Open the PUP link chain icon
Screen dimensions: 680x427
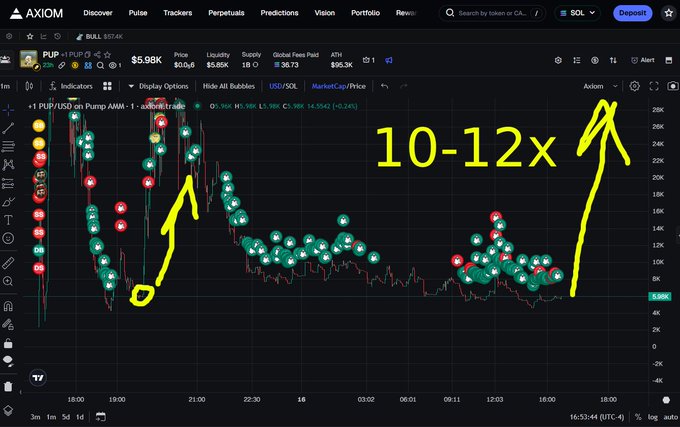coord(62,65)
